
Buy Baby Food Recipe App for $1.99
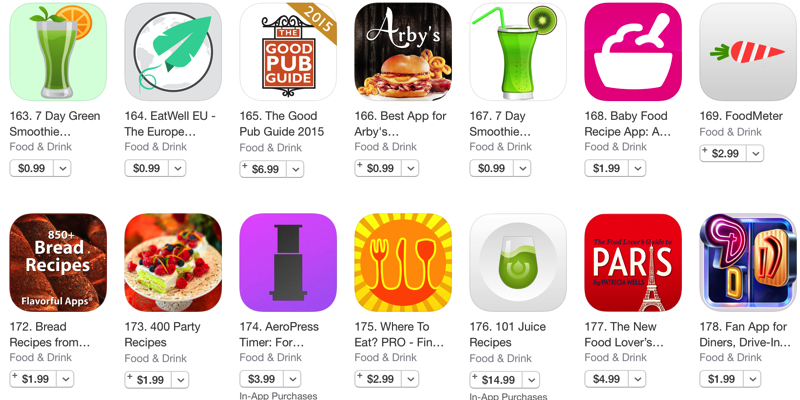coord(606,168)
